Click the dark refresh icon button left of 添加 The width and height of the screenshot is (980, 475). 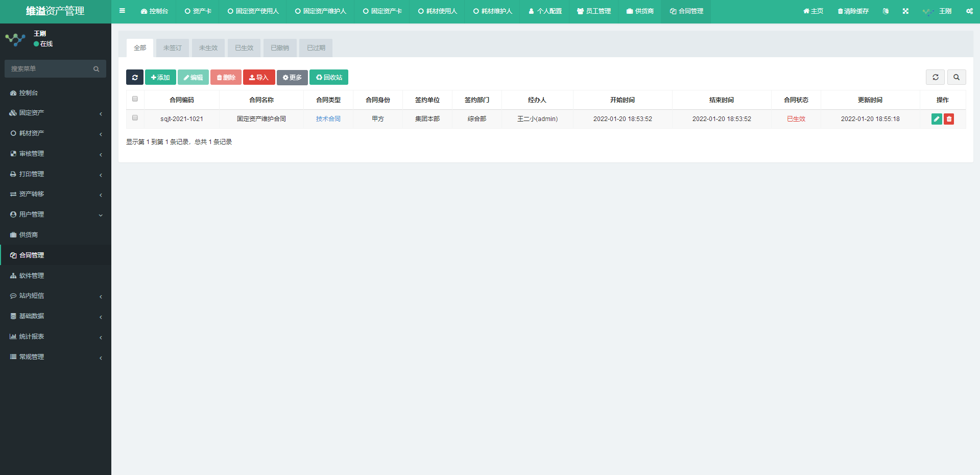135,78
